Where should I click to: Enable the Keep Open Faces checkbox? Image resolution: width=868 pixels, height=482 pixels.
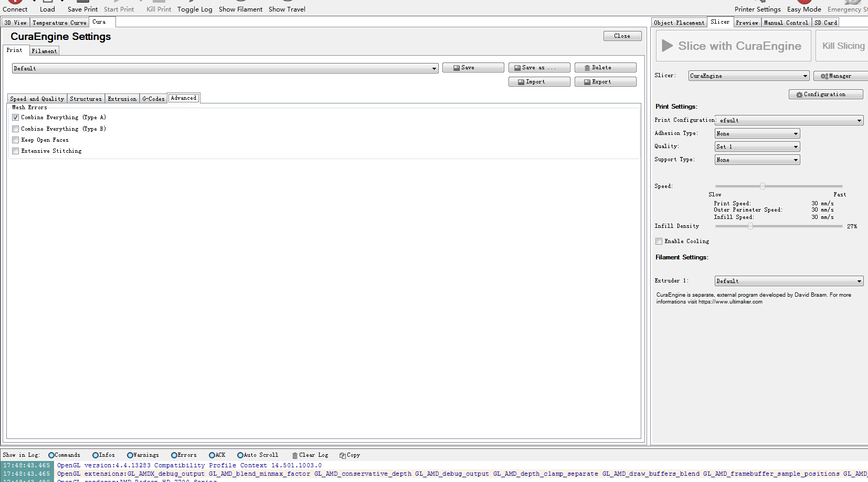(16, 140)
